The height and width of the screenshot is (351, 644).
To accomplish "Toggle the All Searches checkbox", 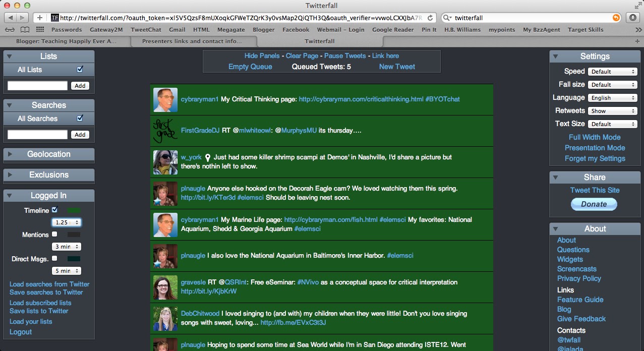I will point(80,118).
